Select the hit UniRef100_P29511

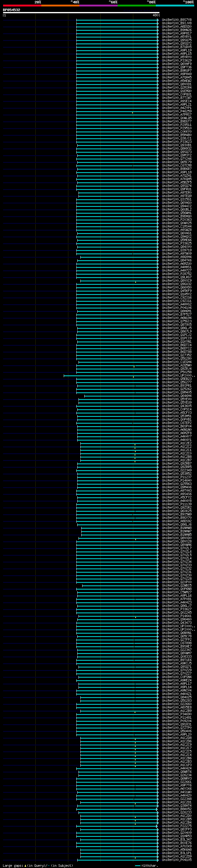coord(177,125)
